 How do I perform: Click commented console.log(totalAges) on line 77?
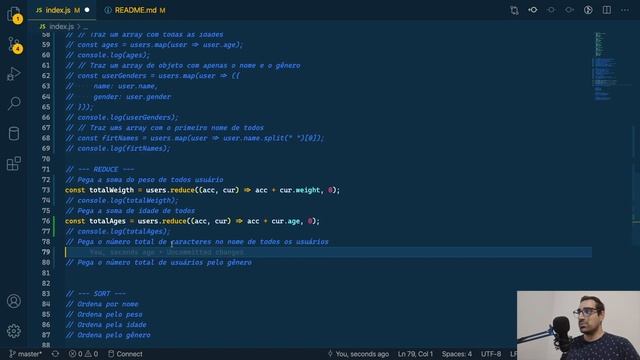[118, 231]
